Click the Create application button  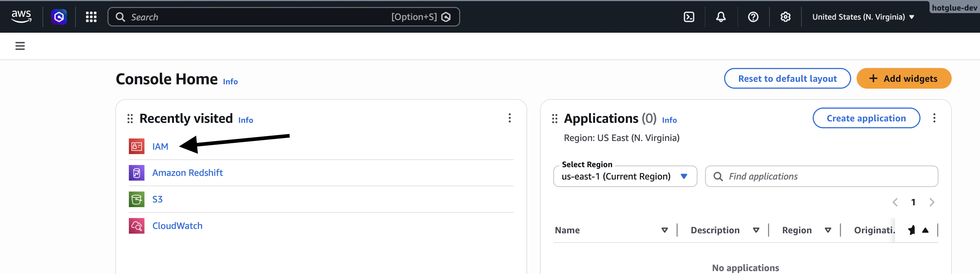(x=866, y=118)
